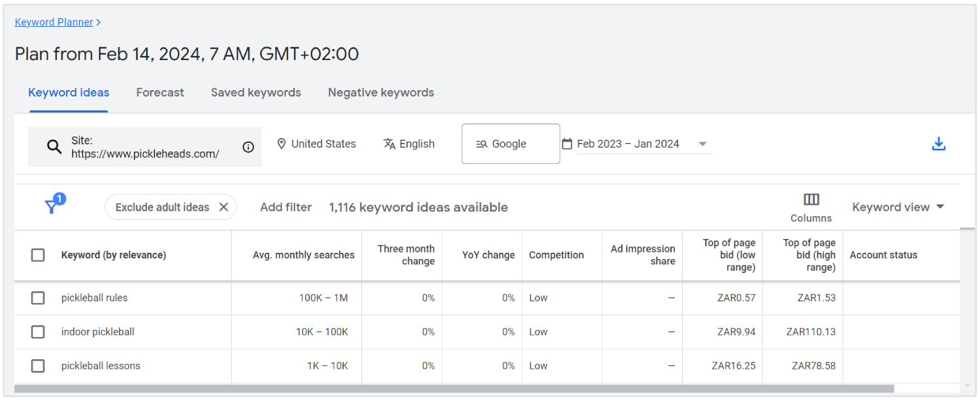The width and height of the screenshot is (980, 401).
Task: Open the filter funnel icon
Action: [x=51, y=207]
